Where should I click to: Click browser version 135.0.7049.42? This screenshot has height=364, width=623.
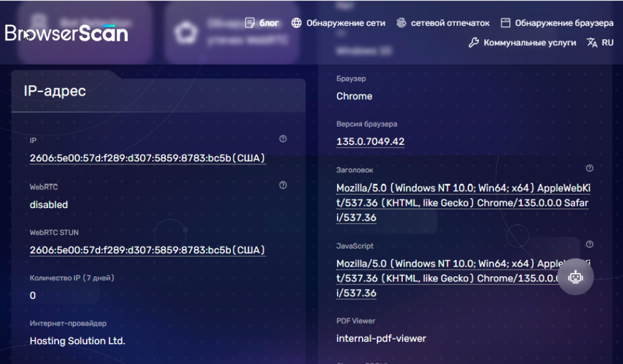370,142
